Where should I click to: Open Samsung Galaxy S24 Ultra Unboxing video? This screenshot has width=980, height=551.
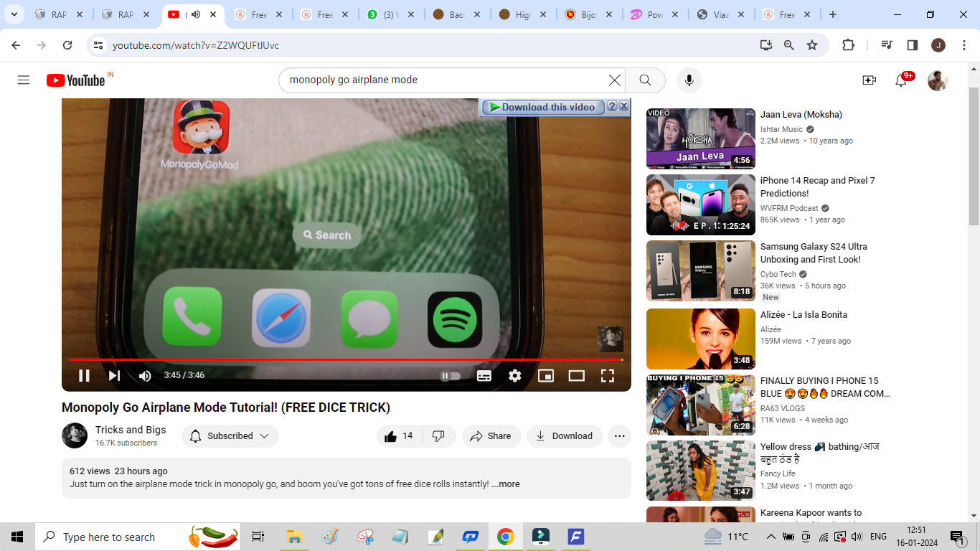click(814, 253)
